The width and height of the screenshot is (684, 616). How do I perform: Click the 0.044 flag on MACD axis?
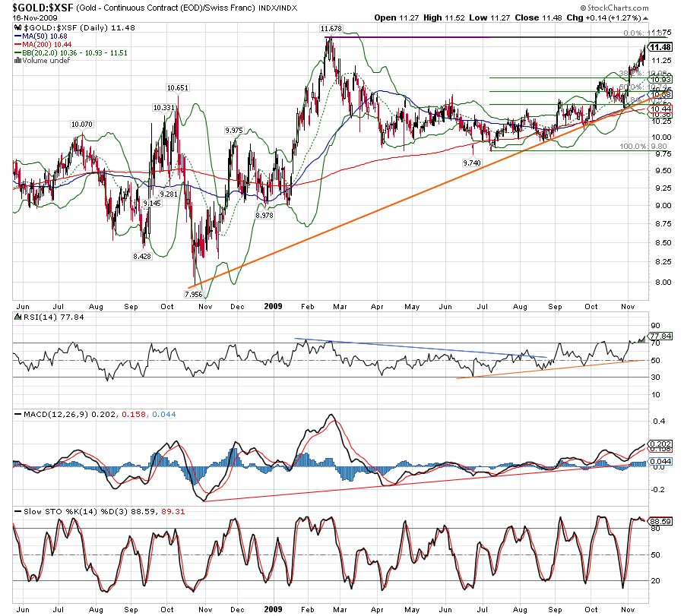coord(660,461)
